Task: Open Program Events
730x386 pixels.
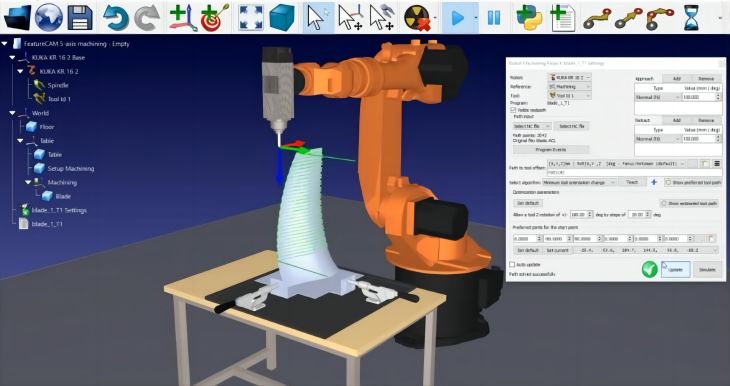Action: (551, 150)
